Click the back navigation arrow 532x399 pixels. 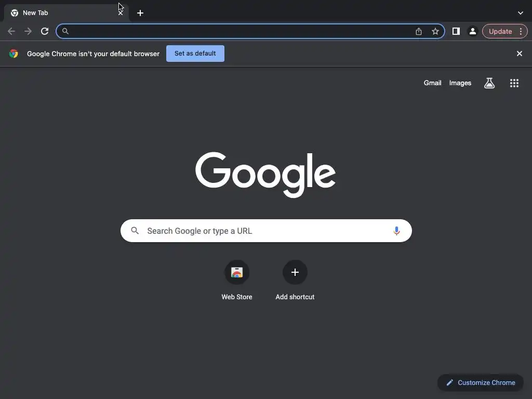pyautogui.click(x=11, y=31)
